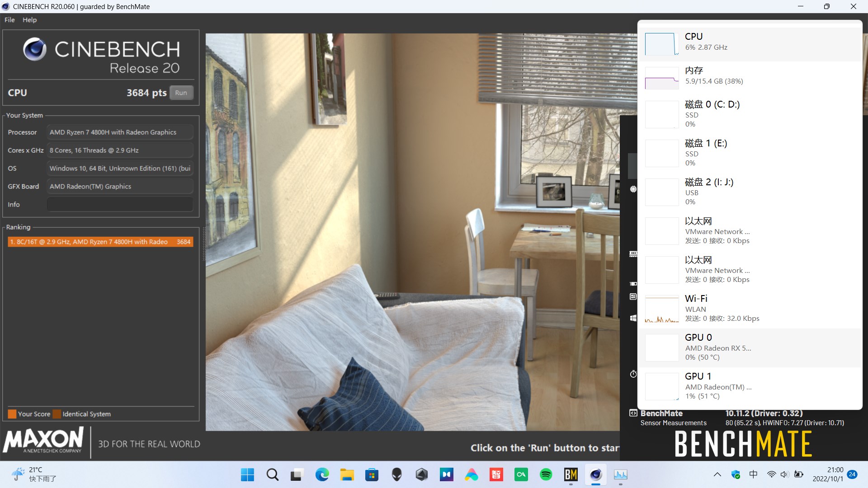Open Wi-Fi network tray icon
The height and width of the screenshot is (488, 868).
(771, 474)
